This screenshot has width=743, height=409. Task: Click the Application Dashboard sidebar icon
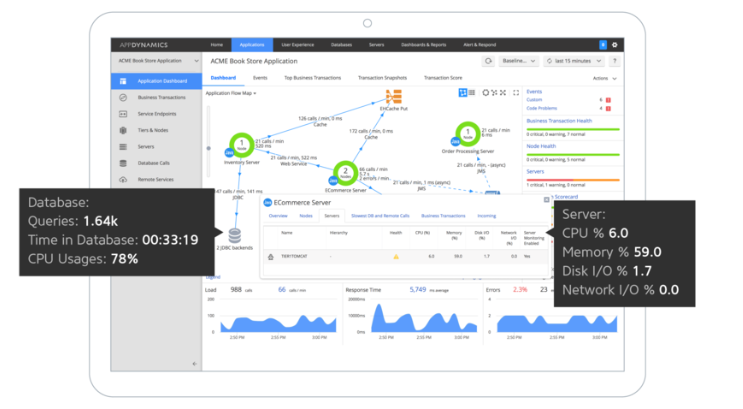123,81
